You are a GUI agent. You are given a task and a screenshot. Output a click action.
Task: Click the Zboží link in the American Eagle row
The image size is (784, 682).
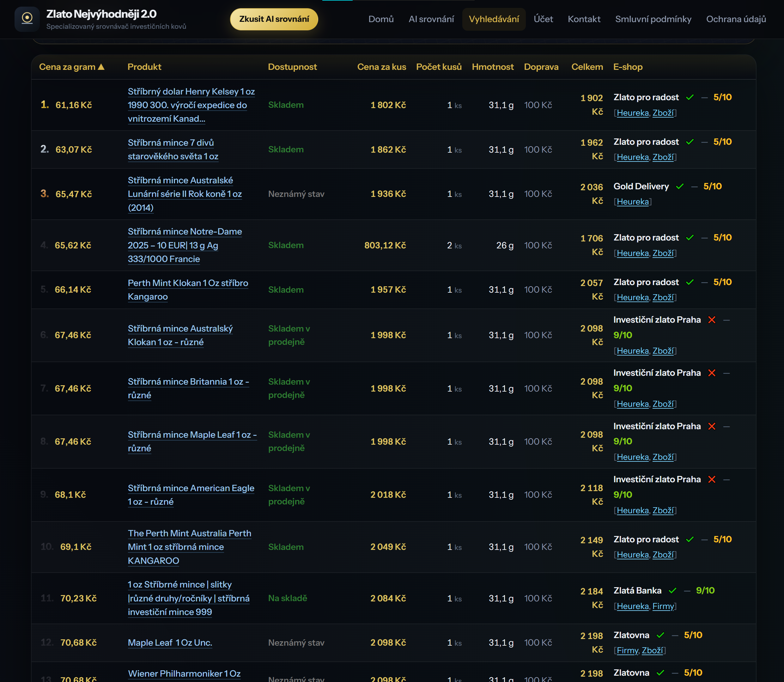tap(663, 510)
